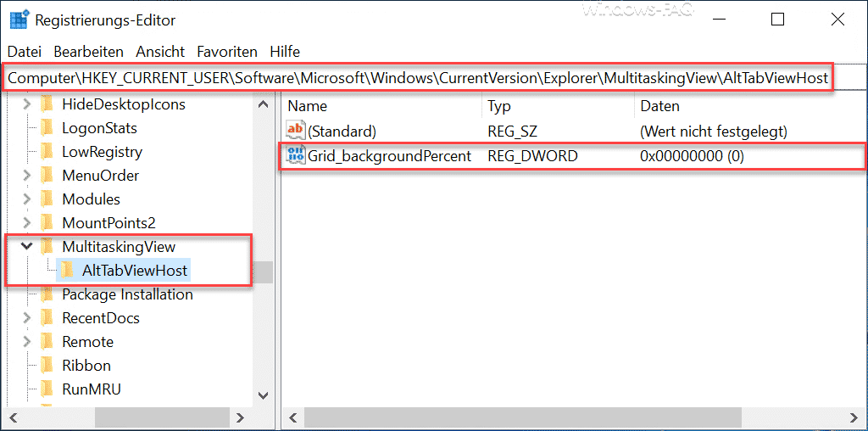This screenshot has height=431, width=868.
Task: Close the Registrierungs-Editor window
Action: pos(837,19)
